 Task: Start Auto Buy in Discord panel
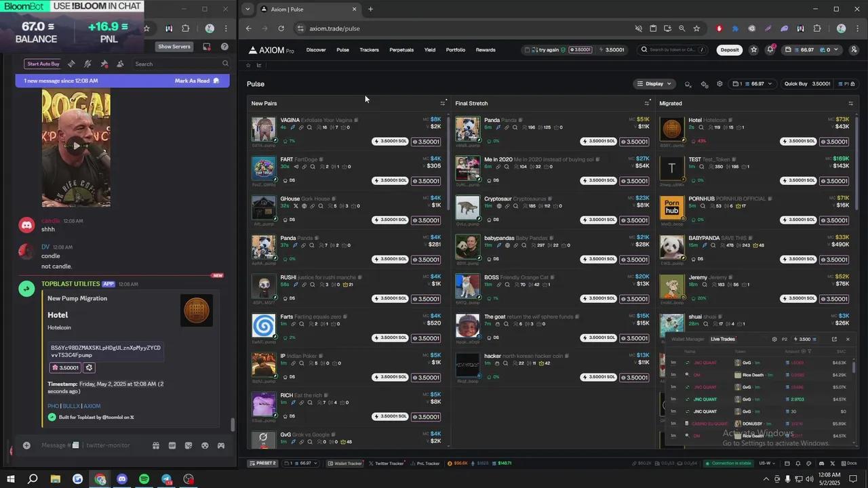[43, 64]
